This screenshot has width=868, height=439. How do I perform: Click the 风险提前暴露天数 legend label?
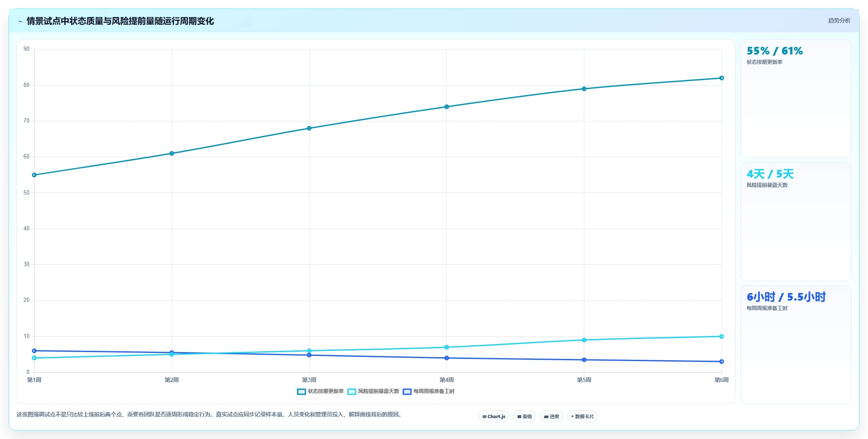pos(378,391)
